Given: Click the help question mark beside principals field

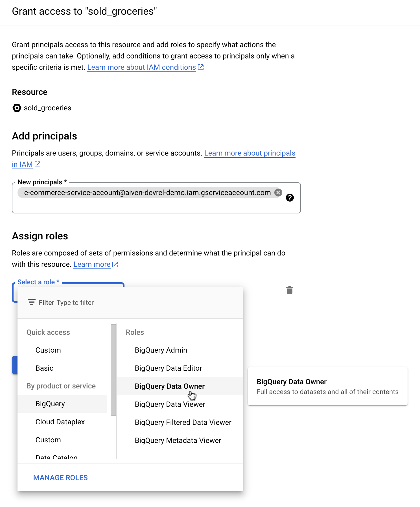Looking at the screenshot, I should (290, 197).
